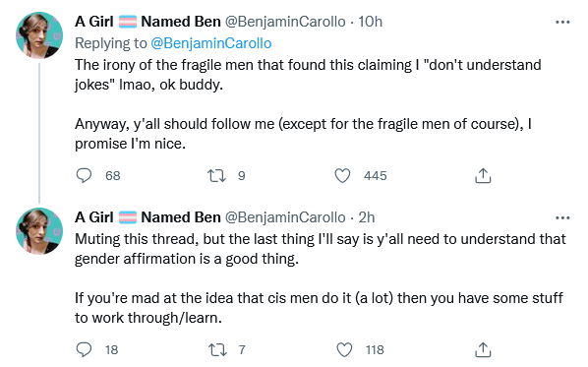Image resolution: width=588 pixels, height=367 pixels.
Task: Like the second tweet with 118 likes
Action: click(x=344, y=349)
